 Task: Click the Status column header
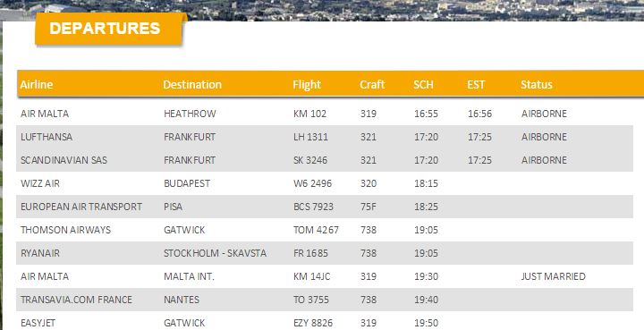pos(537,85)
